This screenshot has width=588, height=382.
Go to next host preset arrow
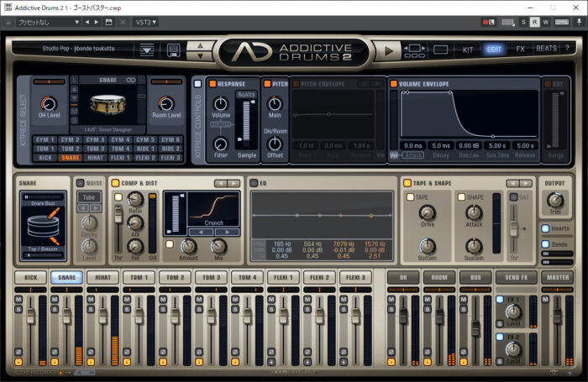97,22
